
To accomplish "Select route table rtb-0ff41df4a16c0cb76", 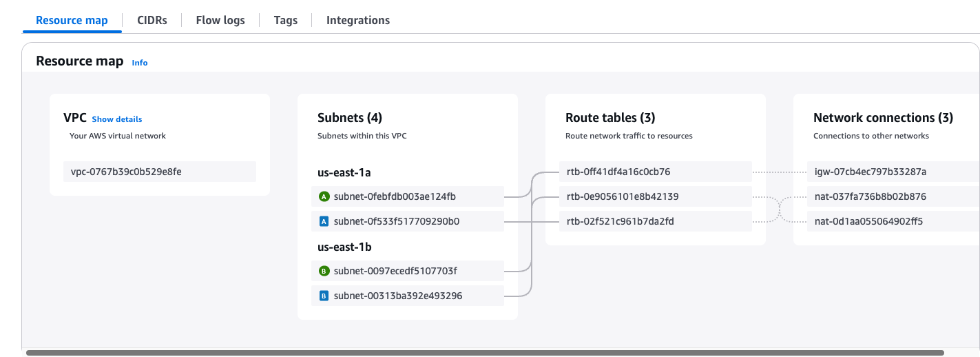I will 618,172.
